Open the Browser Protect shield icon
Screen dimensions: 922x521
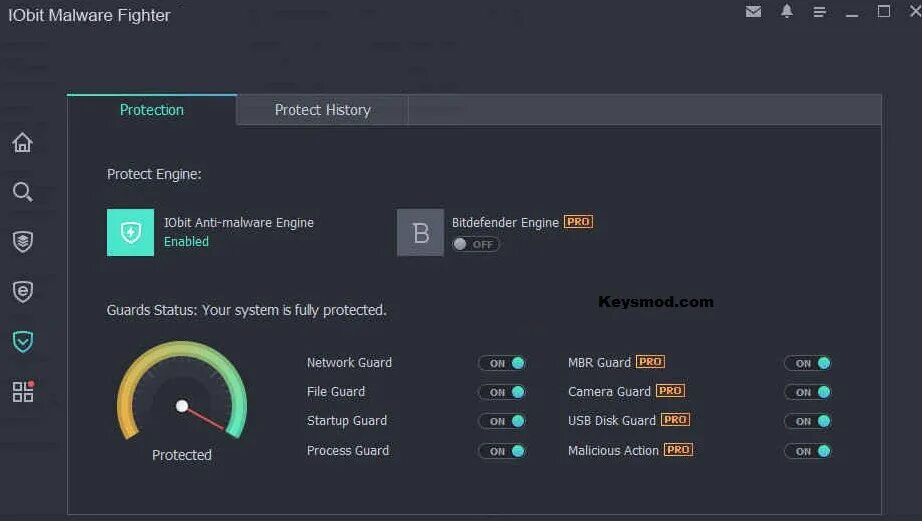[x=22, y=292]
